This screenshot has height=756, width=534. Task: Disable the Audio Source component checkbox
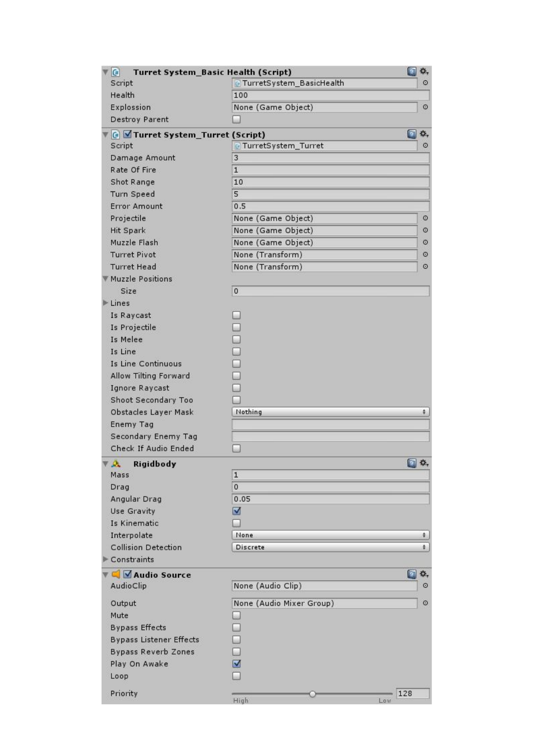coord(128,574)
